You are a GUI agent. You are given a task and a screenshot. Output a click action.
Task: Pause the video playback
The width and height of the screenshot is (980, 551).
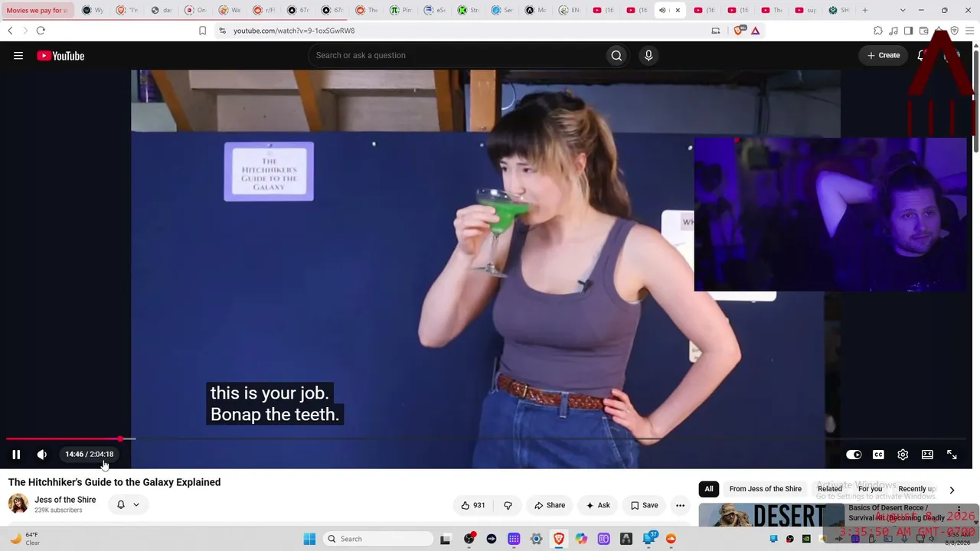(x=16, y=455)
